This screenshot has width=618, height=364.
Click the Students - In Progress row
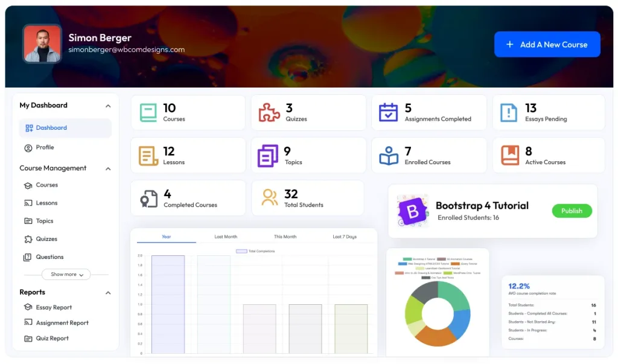click(x=552, y=330)
